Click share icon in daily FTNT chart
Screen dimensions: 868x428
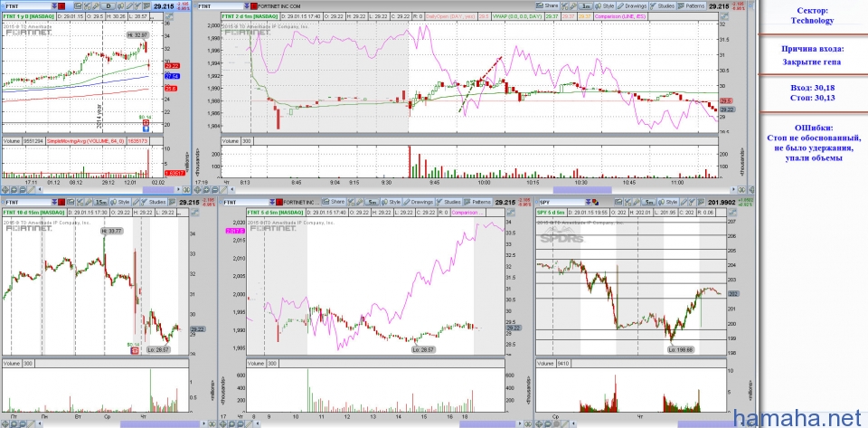click(78, 6)
